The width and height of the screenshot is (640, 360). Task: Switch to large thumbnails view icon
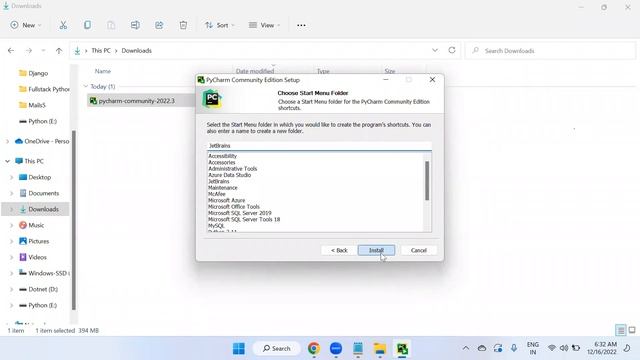632,330
